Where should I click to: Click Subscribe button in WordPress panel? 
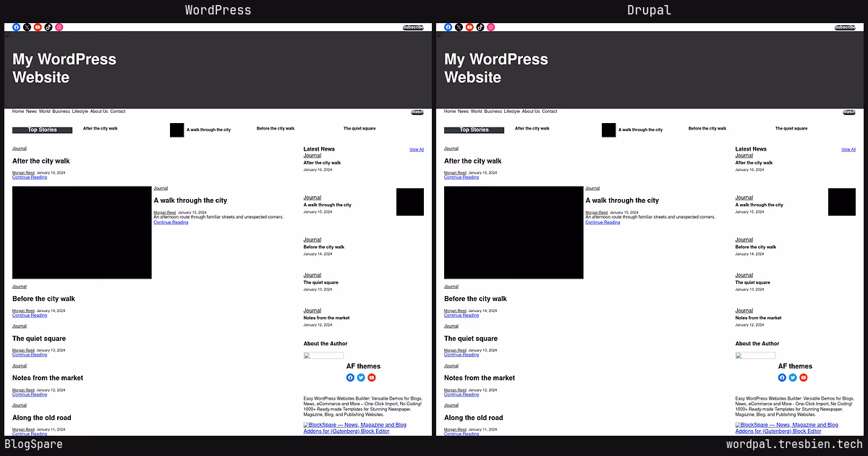point(413,28)
